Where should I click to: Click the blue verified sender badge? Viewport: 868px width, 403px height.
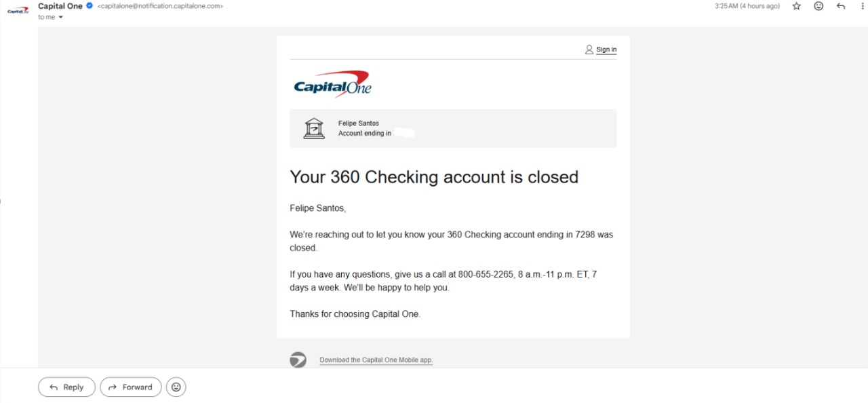point(90,6)
